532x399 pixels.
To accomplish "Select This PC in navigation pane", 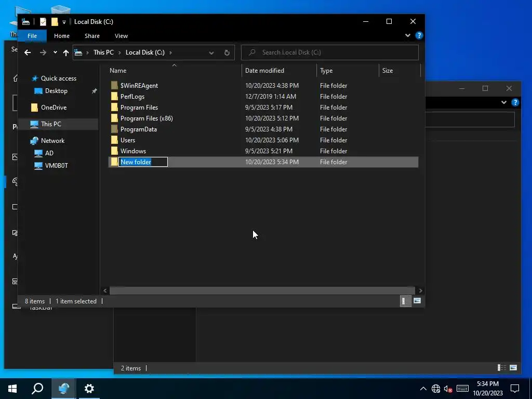I will click(x=51, y=124).
